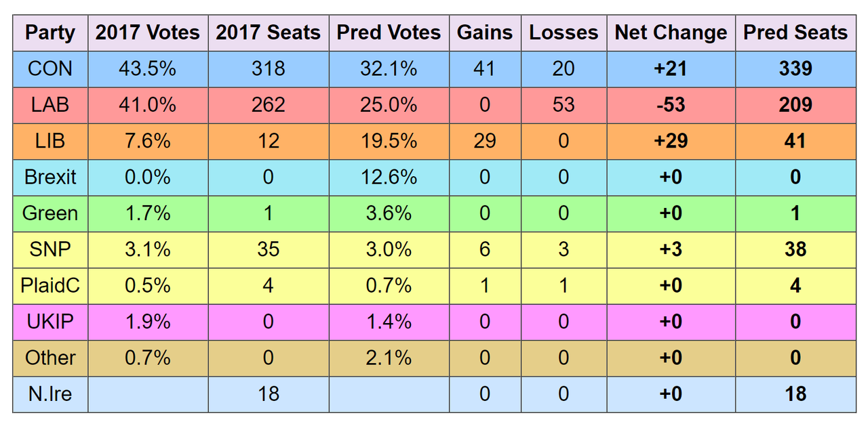Click the CON predicted seats 339

795,68
